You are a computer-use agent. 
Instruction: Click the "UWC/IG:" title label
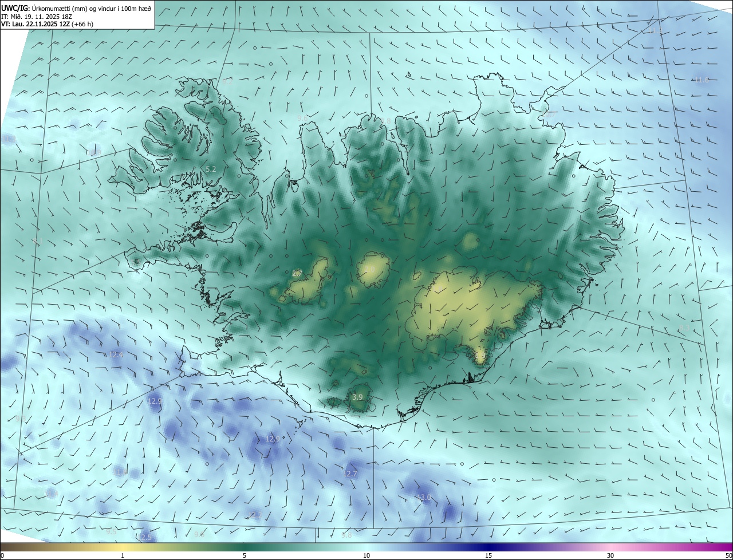tap(15, 8)
